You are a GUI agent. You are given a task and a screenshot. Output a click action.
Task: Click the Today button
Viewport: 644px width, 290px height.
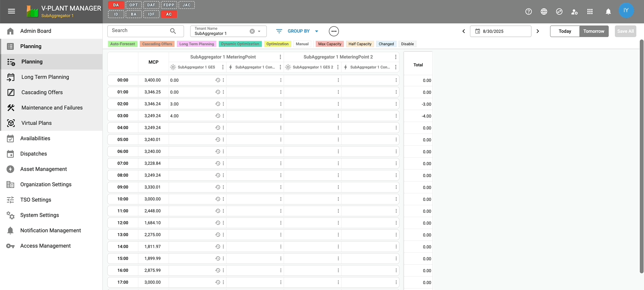pos(565,31)
